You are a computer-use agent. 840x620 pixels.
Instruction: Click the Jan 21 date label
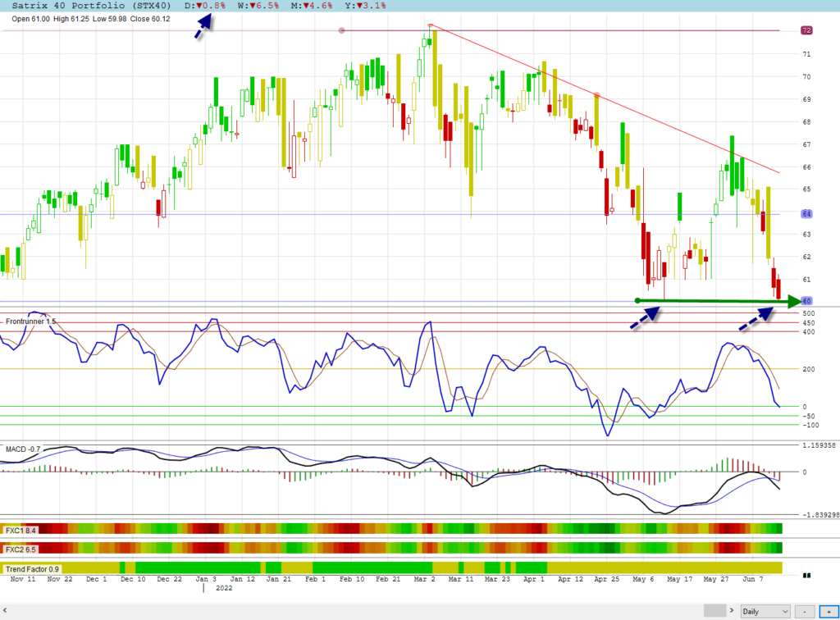279,579
